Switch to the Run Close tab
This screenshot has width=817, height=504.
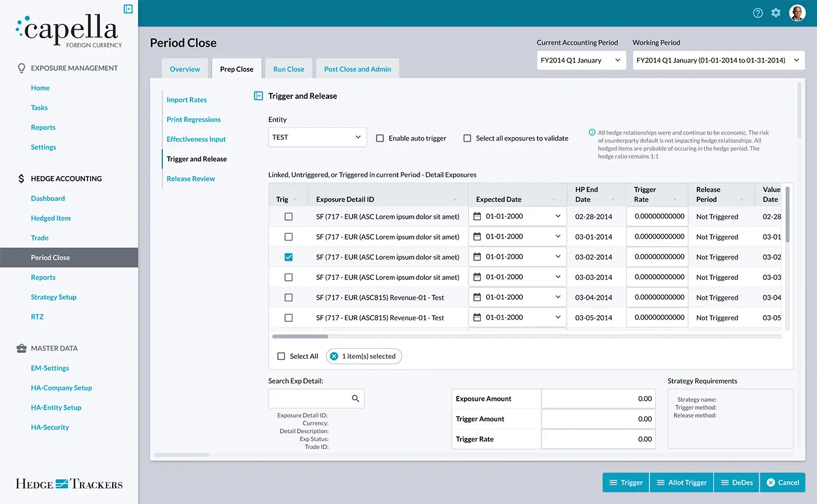(x=289, y=69)
